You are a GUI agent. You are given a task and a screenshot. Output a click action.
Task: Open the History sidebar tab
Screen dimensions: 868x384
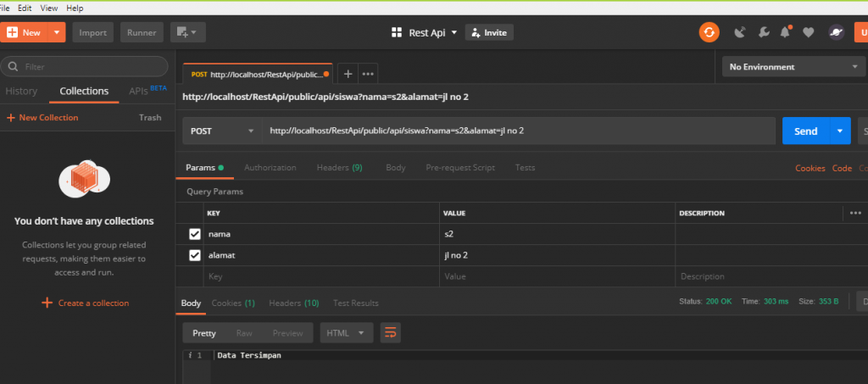21,91
